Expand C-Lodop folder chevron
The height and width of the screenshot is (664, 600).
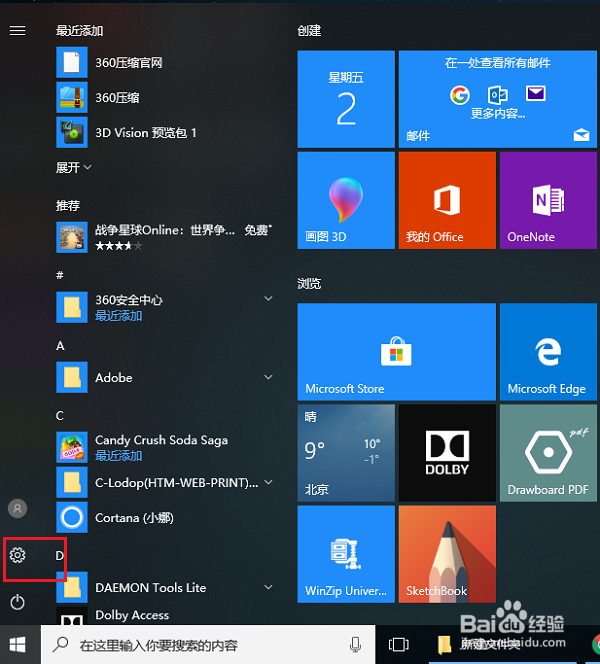coord(268,482)
